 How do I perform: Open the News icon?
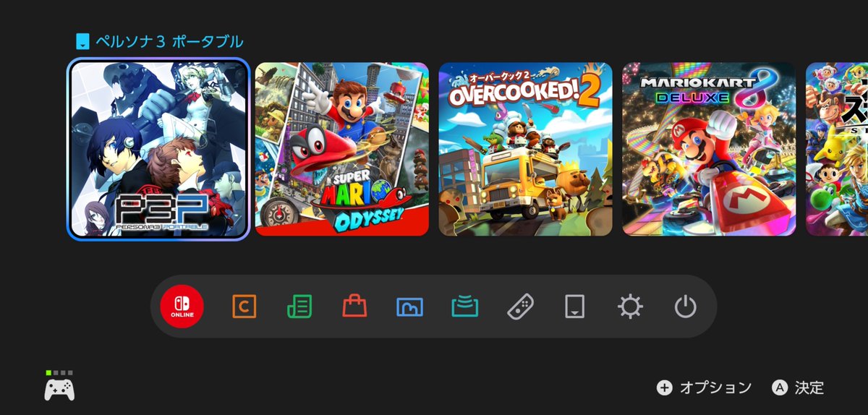coord(299,307)
